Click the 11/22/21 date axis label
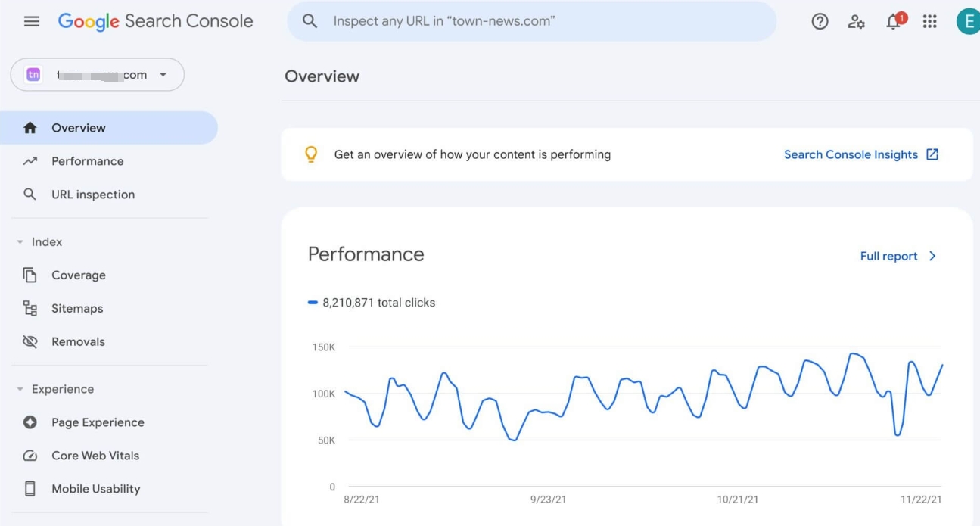980x526 pixels. click(x=921, y=500)
